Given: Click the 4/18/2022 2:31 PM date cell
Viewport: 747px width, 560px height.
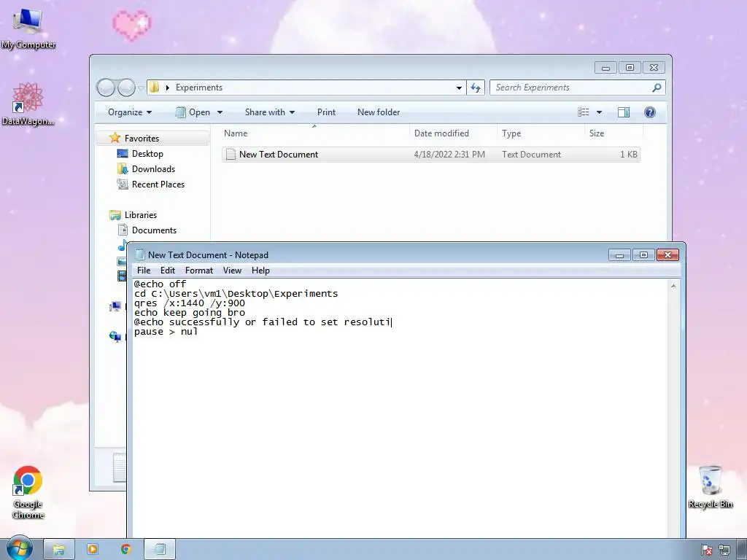Looking at the screenshot, I should 449,155.
